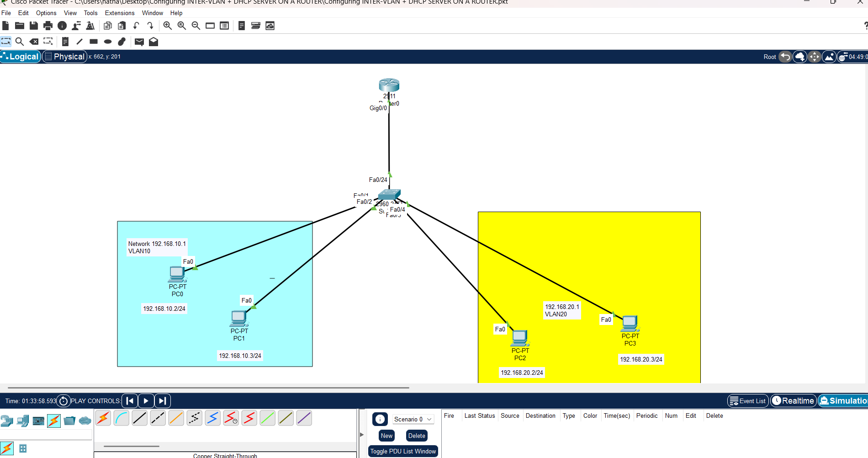
Task: Select the Console cable connection type
Action: pos(121,418)
